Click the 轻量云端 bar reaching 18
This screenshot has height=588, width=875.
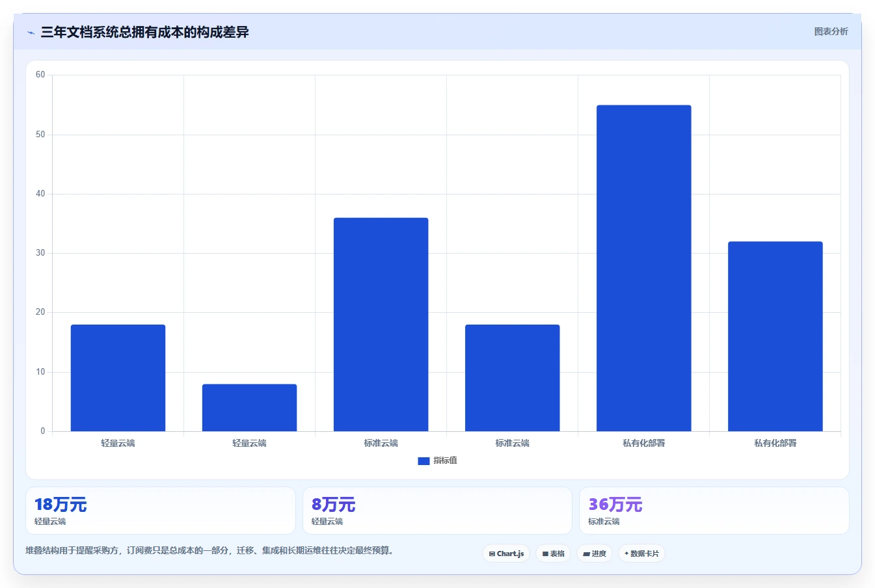click(118, 378)
